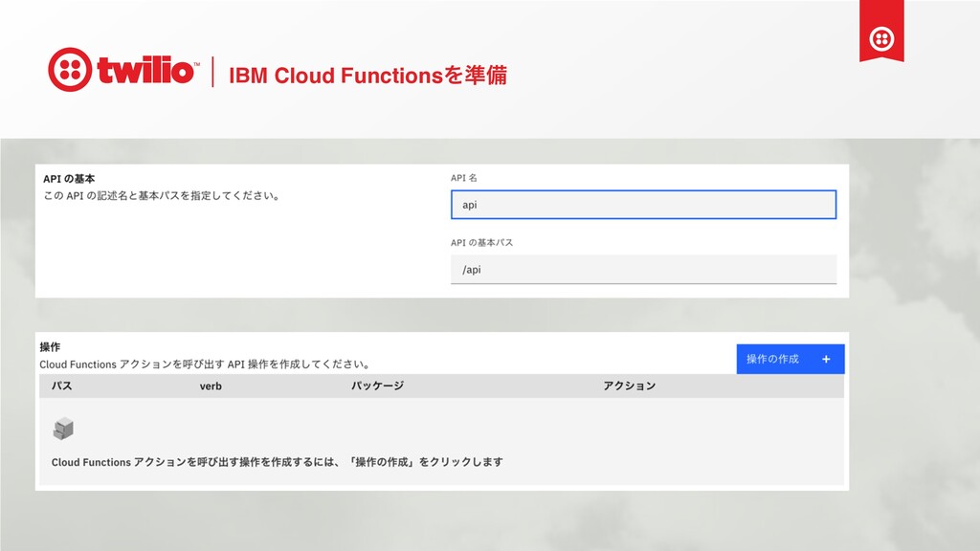Click the 操作 section heading

click(x=50, y=346)
